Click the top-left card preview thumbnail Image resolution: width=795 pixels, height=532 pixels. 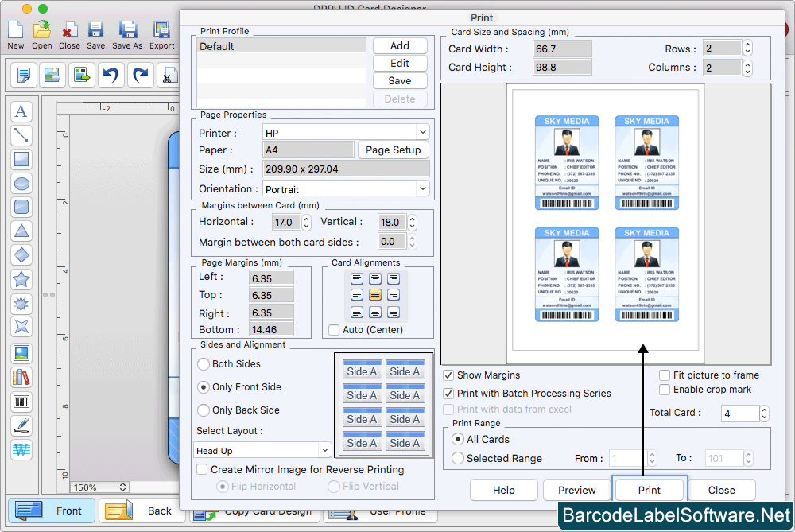(x=567, y=163)
